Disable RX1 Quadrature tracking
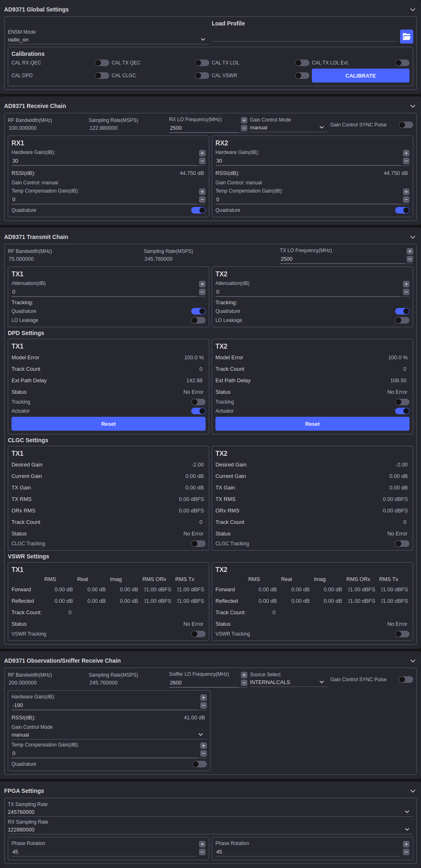This screenshot has height=868, width=421. 198,210
